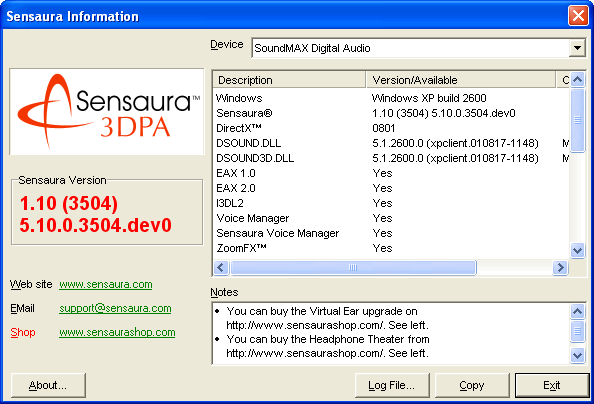Screen dimensions: 594x404
Task: Select the DSOUND3D.DLL row
Action: click(x=391, y=158)
